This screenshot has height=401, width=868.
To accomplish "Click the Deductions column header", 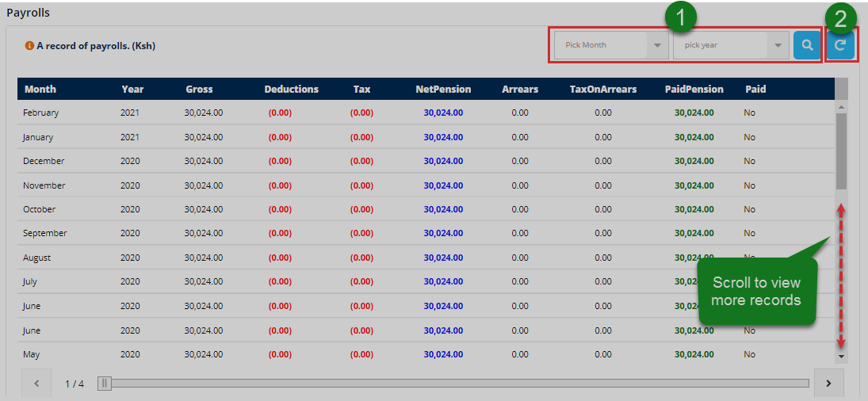I will click(291, 89).
